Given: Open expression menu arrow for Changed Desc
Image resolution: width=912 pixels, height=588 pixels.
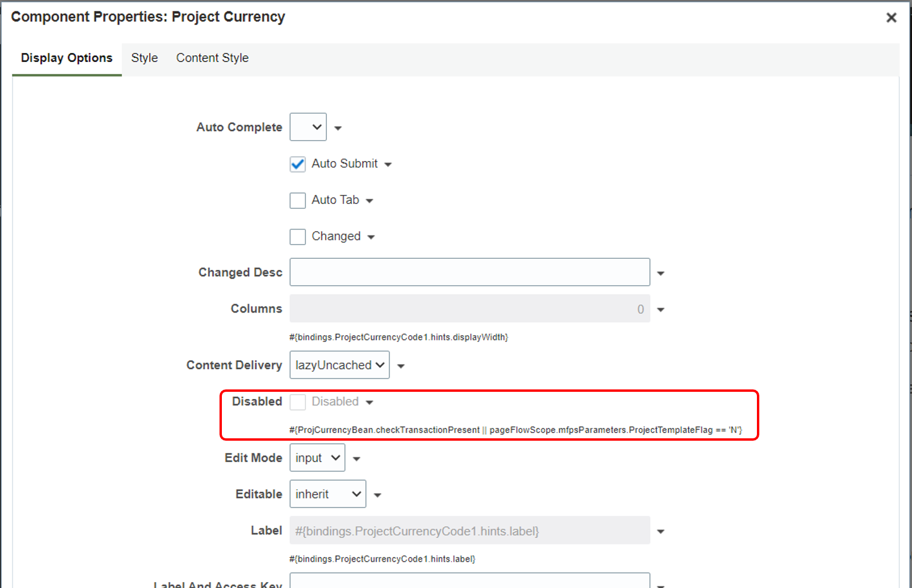Looking at the screenshot, I should (661, 274).
